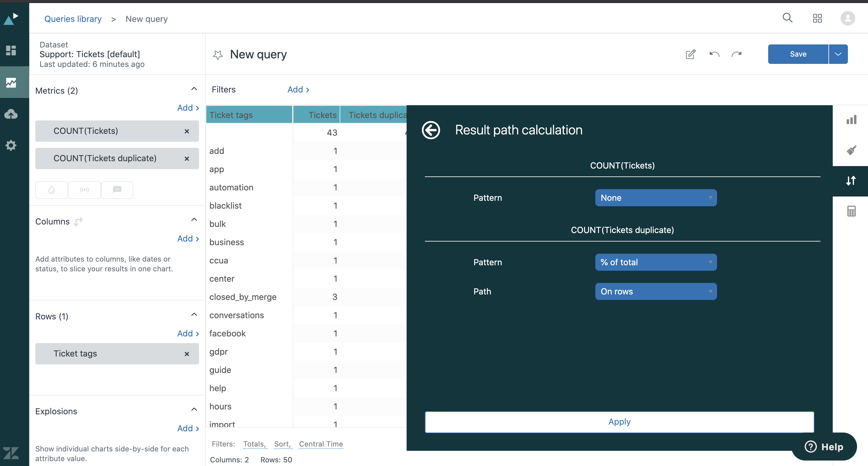Click the back arrow in Result path calculation
Image resolution: width=868 pixels, height=466 pixels.
coord(431,130)
